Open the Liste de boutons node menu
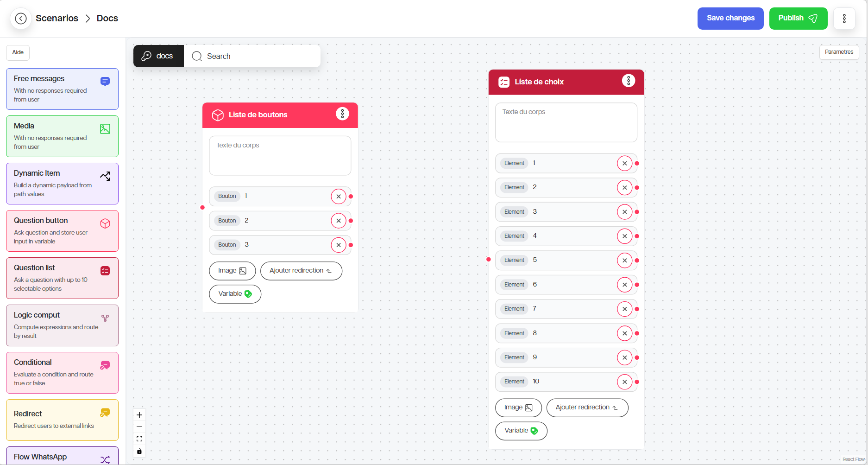868x465 pixels. [x=342, y=114]
